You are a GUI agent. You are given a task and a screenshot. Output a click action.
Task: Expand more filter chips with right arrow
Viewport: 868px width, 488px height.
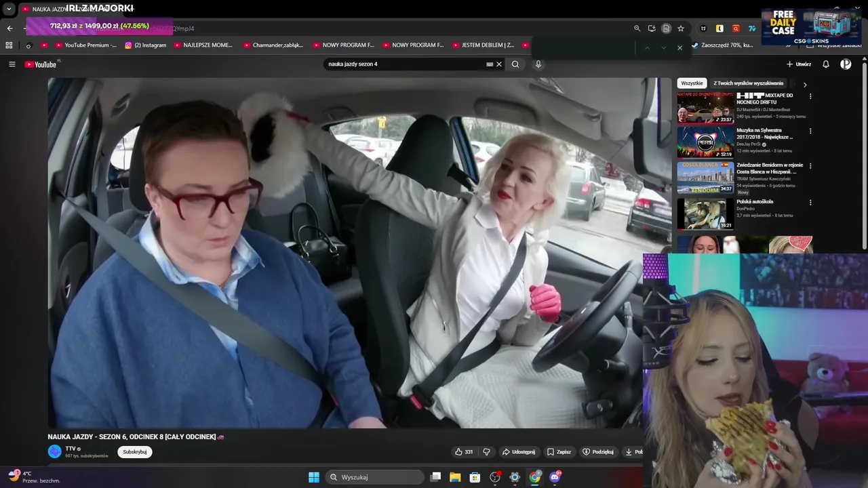805,85
